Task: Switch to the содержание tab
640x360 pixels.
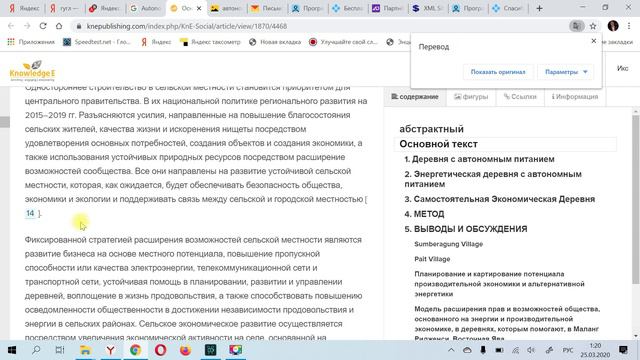Action: [415, 97]
